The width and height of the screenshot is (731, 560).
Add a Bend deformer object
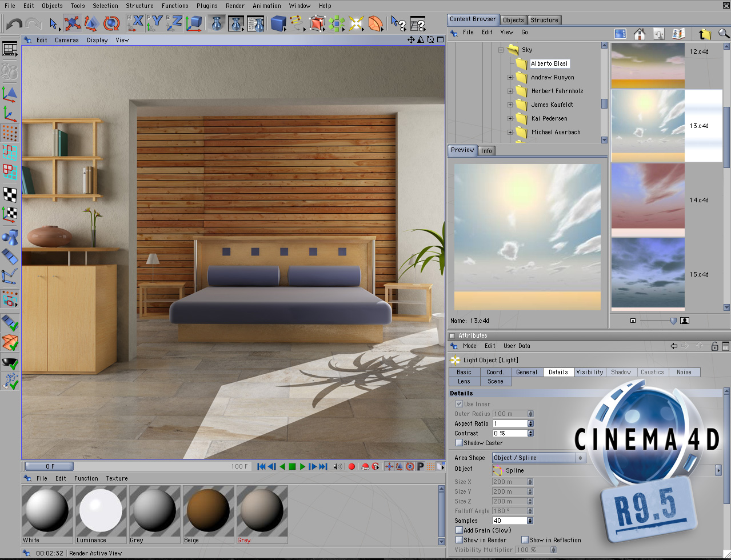(x=376, y=23)
